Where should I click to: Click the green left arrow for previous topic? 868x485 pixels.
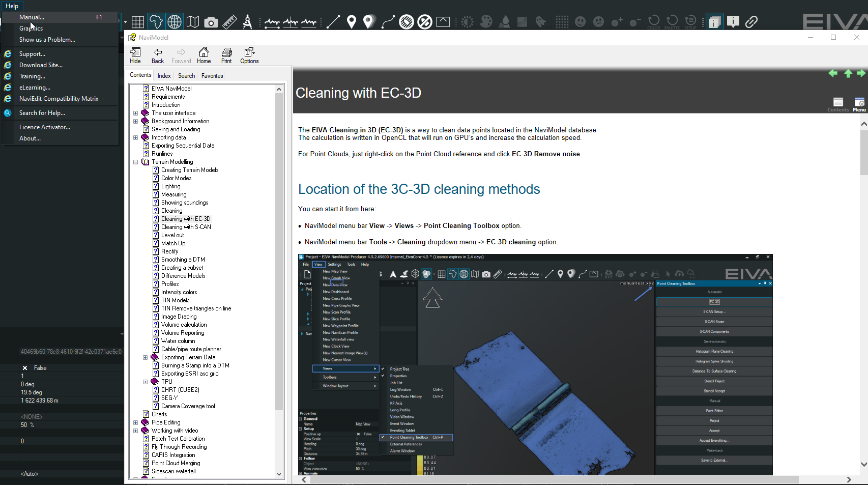click(833, 73)
